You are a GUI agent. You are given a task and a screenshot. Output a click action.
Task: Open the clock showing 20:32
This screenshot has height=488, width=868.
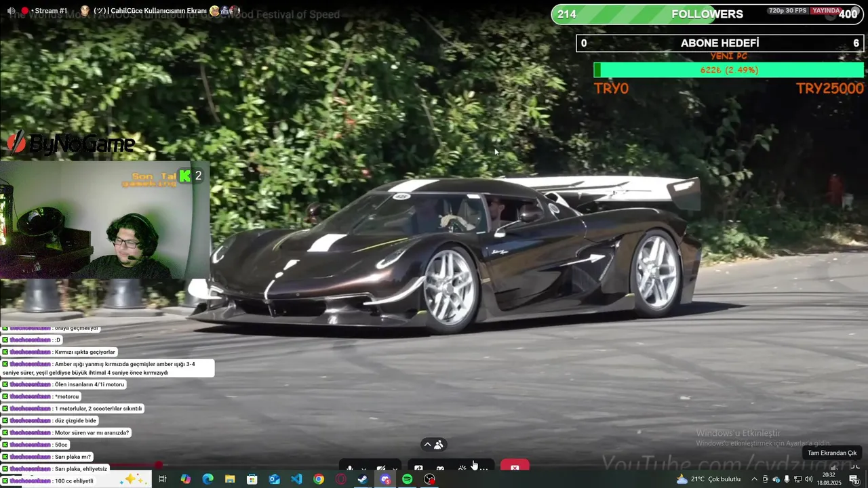(829, 479)
